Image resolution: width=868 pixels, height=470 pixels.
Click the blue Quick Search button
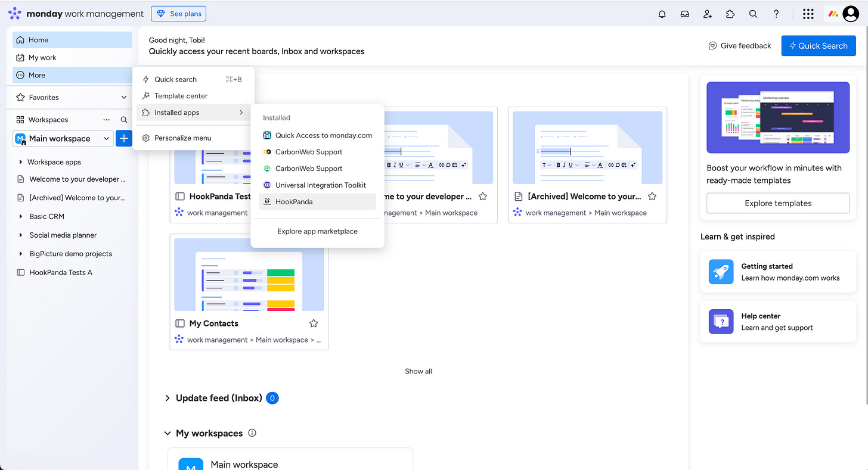[x=819, y=46]
